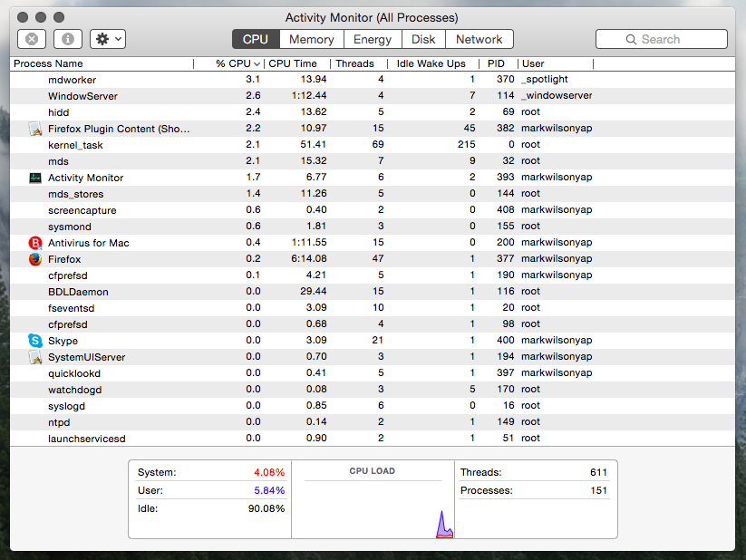This screenshot has width=746, height=560.
Task: Click the magnifier icon in Search
Action: tap(631, 40)
